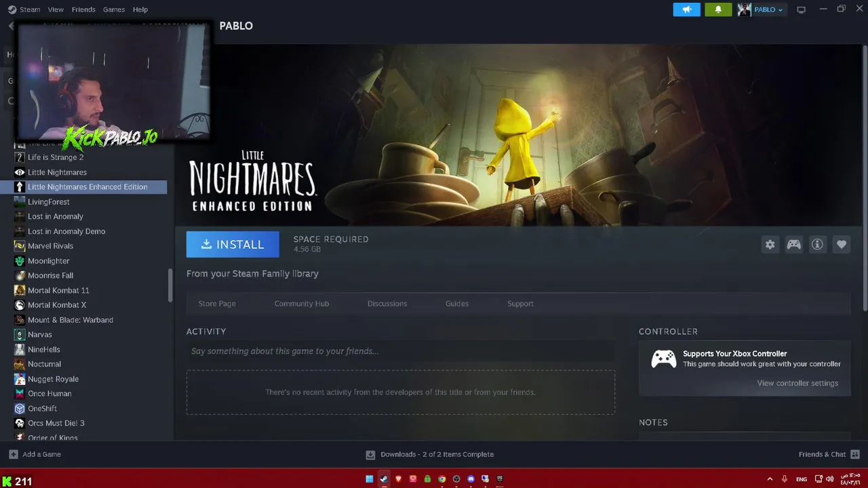Click ENG language indicator in system tray
Image resolution: width=868 pixels, height=488 pixels.
(802, 479)
